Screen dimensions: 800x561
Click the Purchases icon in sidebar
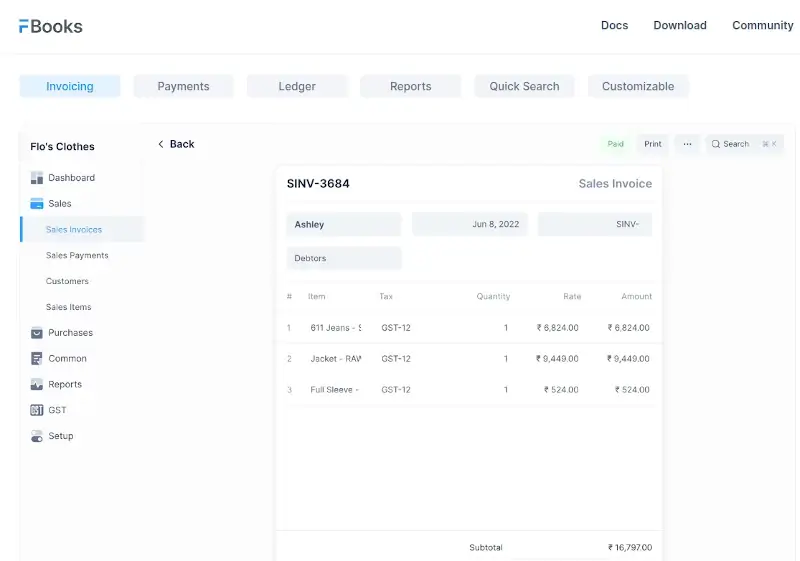37,333
